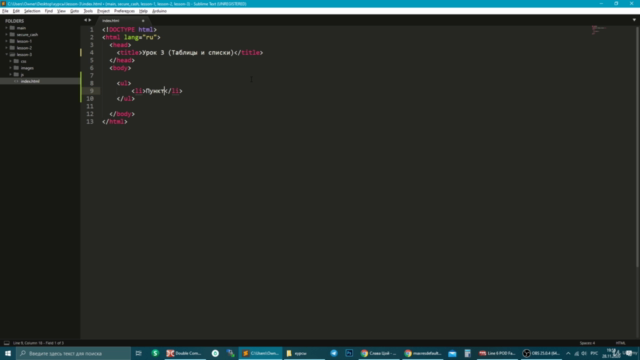Open the green S app in taskbar

coord(155,353)
